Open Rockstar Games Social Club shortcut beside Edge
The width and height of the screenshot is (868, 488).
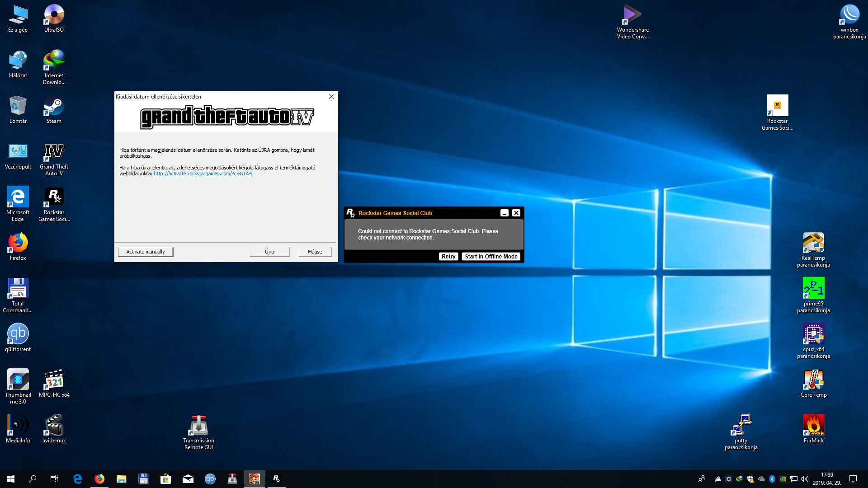click(54, 204)
